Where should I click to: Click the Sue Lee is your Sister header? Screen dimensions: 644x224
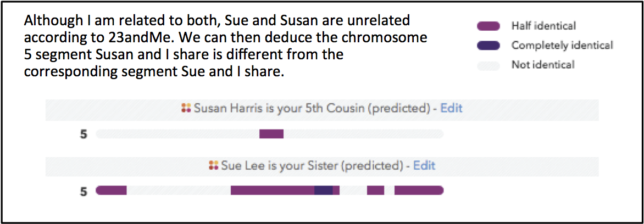[x=322, y=166]
